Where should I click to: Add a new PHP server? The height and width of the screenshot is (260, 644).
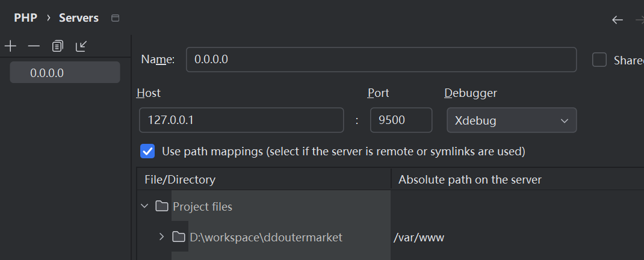click(10, 46)
